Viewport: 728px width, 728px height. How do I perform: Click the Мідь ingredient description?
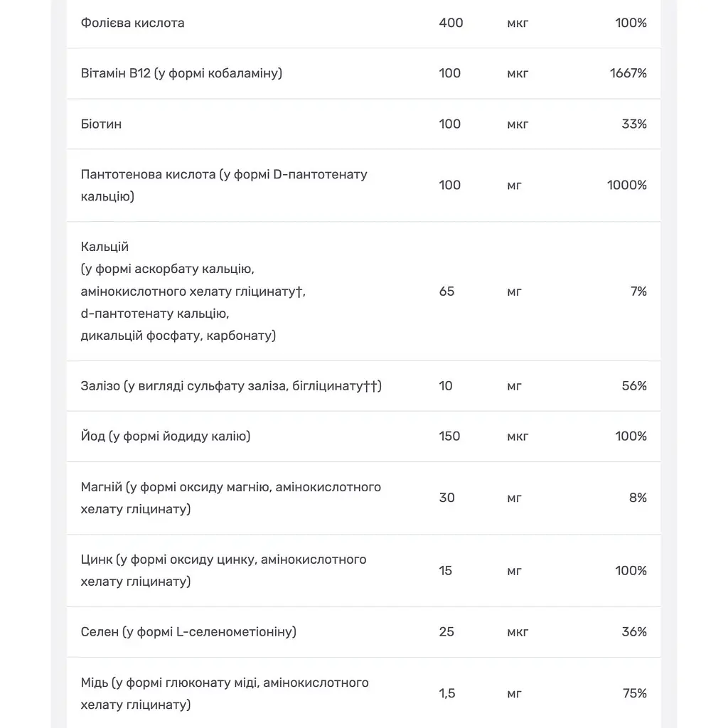[x=225, y=693]
